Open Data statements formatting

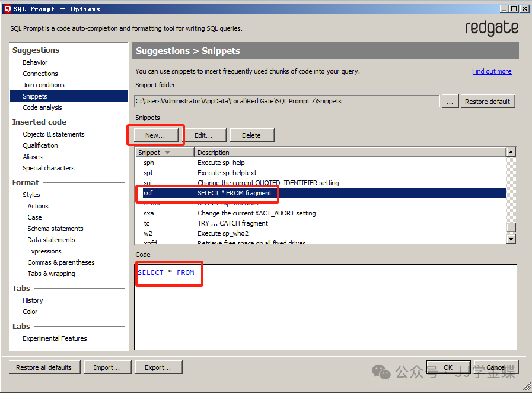51,240
